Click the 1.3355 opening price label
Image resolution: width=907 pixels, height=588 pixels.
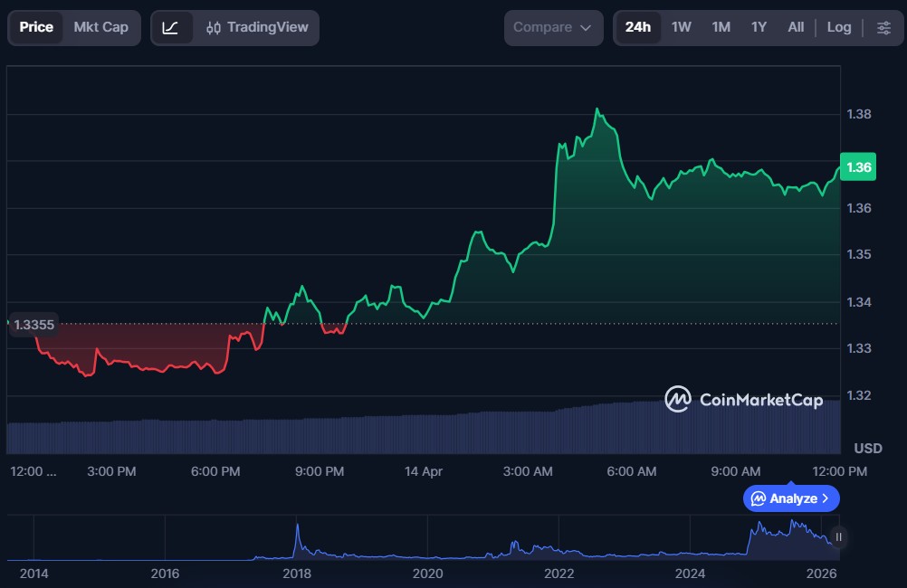[x=34, y=324]
